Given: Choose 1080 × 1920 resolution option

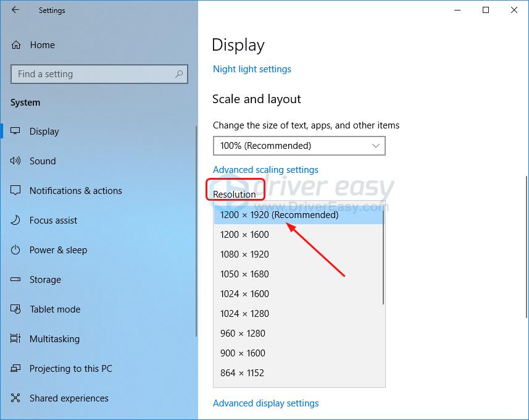Looking at the screenshot, I should click(244, 254).
